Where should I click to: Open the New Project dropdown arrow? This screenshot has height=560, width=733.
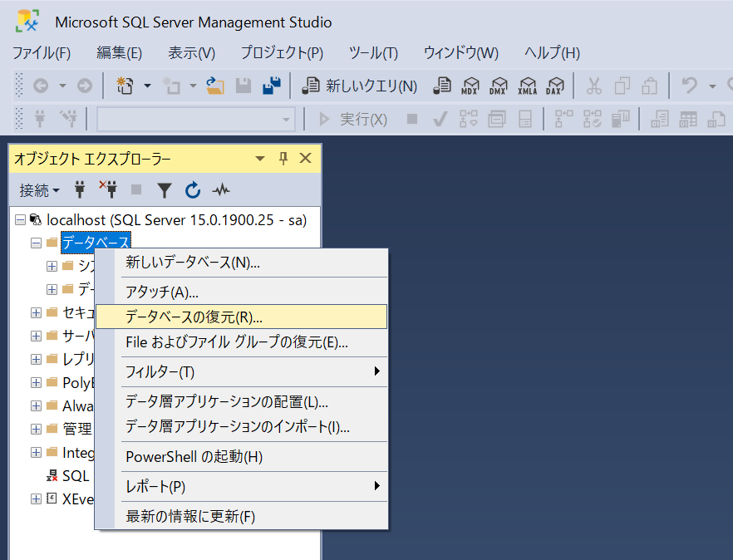click(147, 86)
